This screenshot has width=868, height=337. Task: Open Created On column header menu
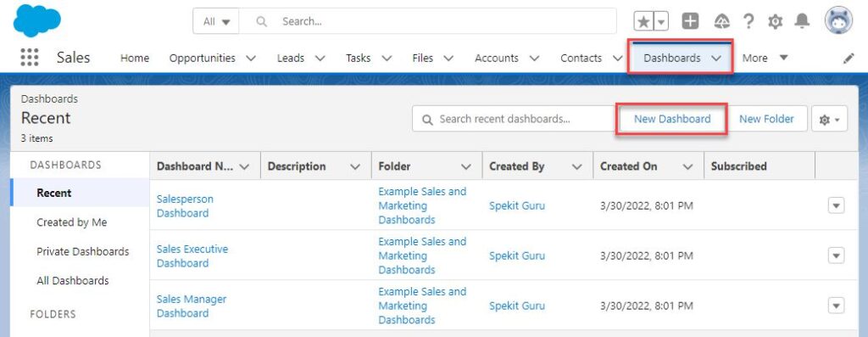[688, 166]
